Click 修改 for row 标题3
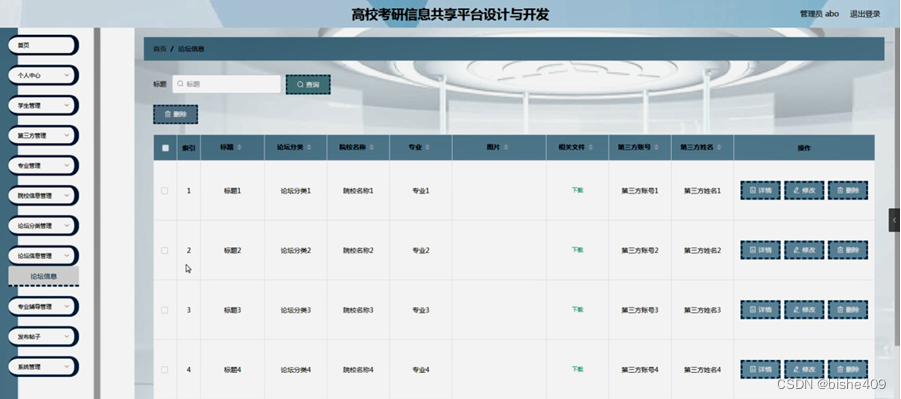This screenshot has height=399, width=901. 804,310
